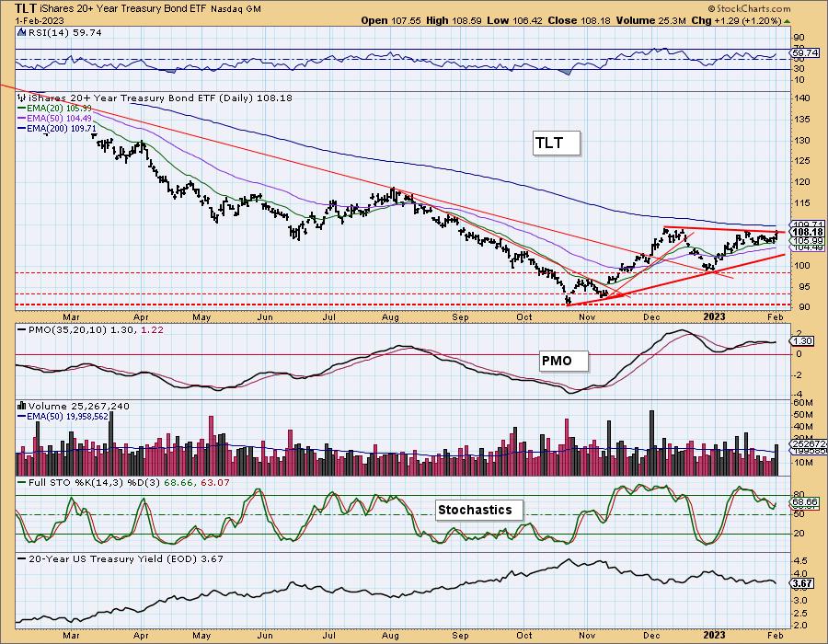Click the 3.67 yield value tag on right axis
This screenshot has height=644, width=828.
(802, 584)
